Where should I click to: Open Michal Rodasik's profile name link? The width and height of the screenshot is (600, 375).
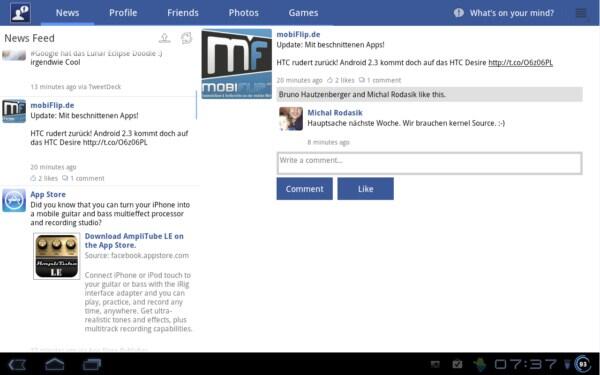tap(335, 112)
